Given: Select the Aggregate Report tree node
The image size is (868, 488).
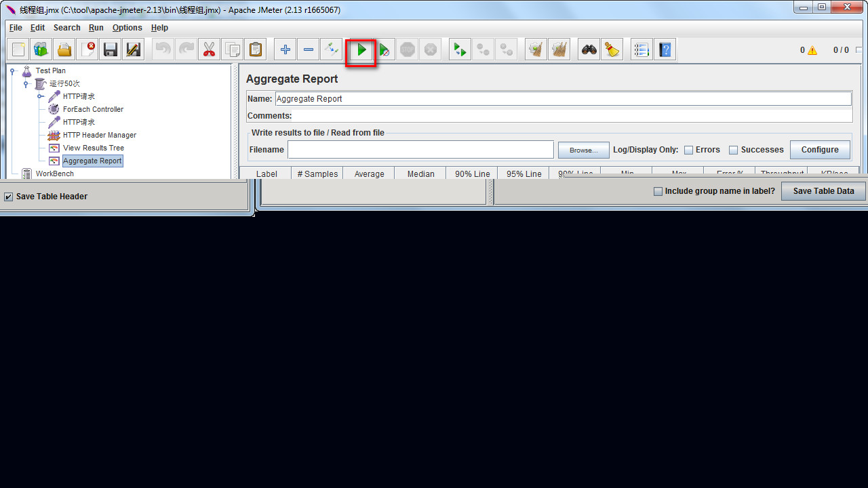Looking at the screenshot, I should (92, 161).
